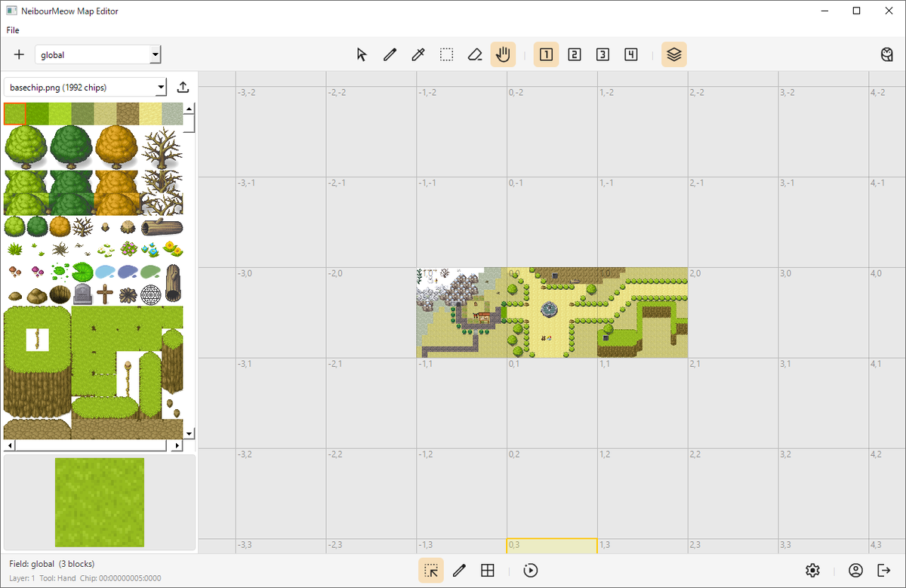The width and height of the screenshot is (906, 588).
Task: Click the upload chipset icon
Action: (183, 88)
